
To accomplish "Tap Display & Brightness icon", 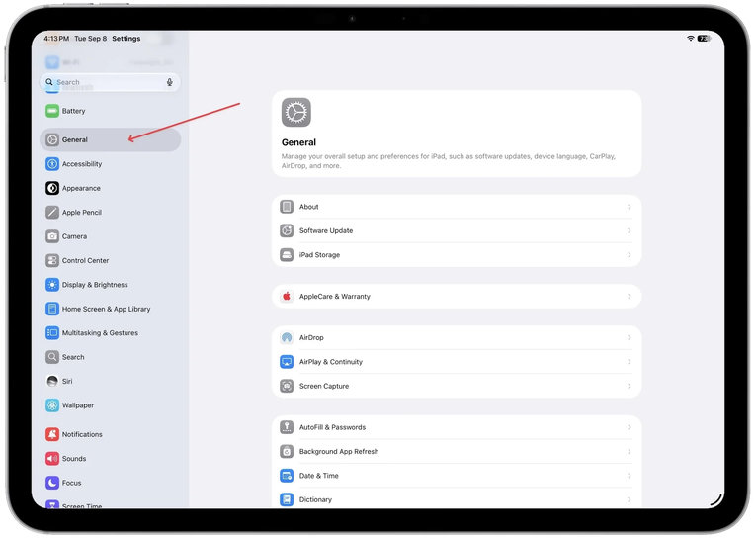I will click(x=52, y=285).
